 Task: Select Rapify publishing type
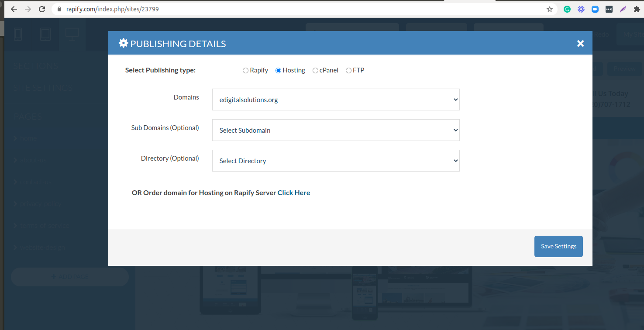coord(245,71)
